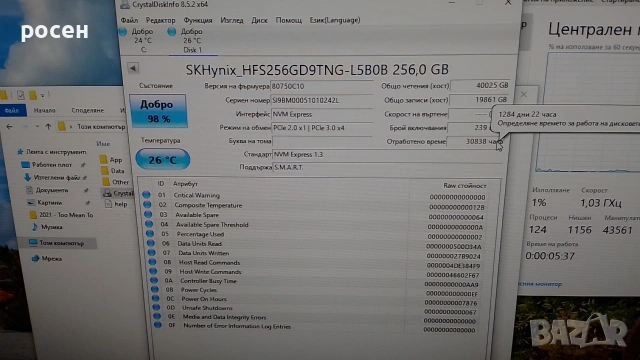Click the 26 °C temperature button
640x360 pixels.
(162, 160)
